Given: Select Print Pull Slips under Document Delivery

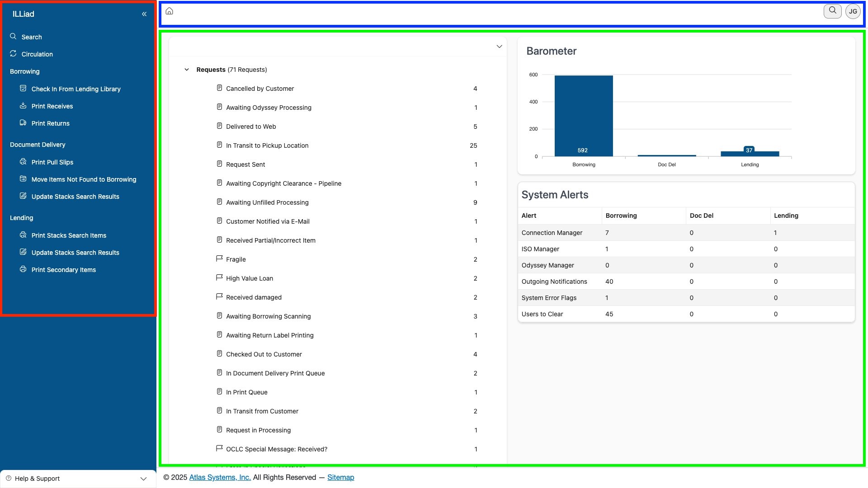Looking at the screenshot, I should [x=52, y=162].
